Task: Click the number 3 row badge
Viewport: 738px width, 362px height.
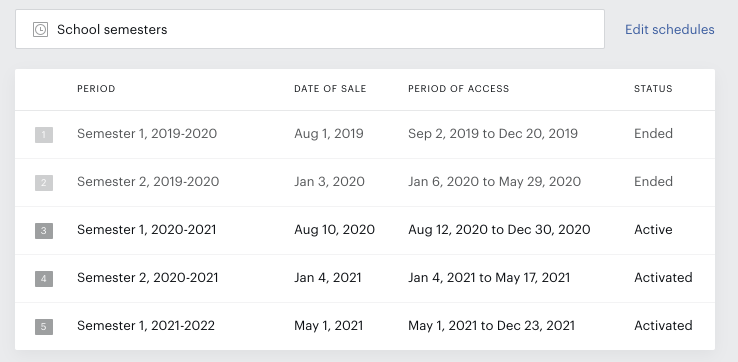Action: tap(44, 231)
